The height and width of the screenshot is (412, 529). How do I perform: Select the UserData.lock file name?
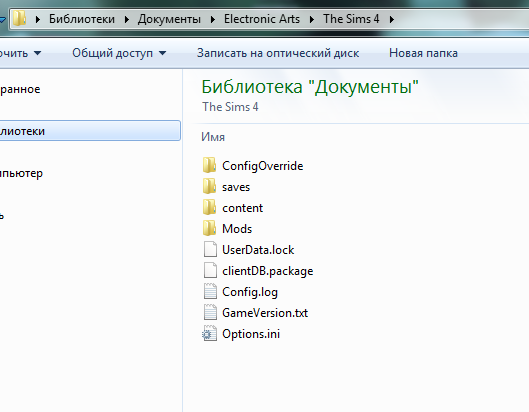[x=258, y=250]
